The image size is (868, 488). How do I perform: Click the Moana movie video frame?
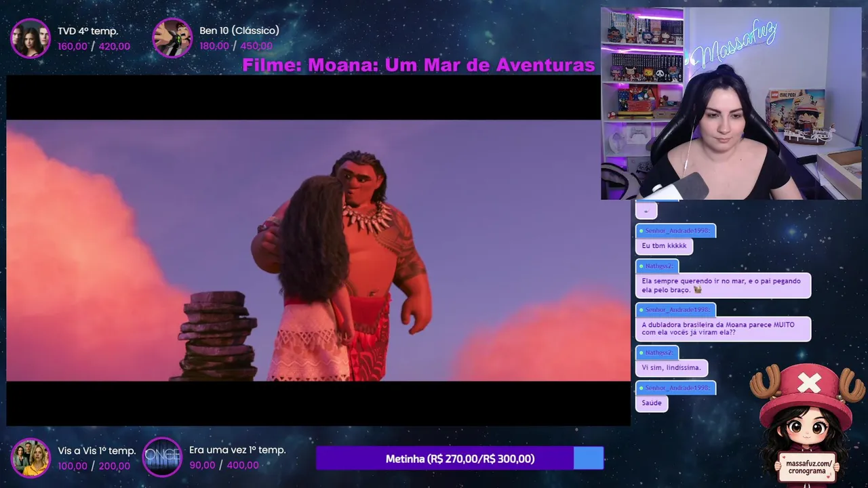(x=318, y=250)
